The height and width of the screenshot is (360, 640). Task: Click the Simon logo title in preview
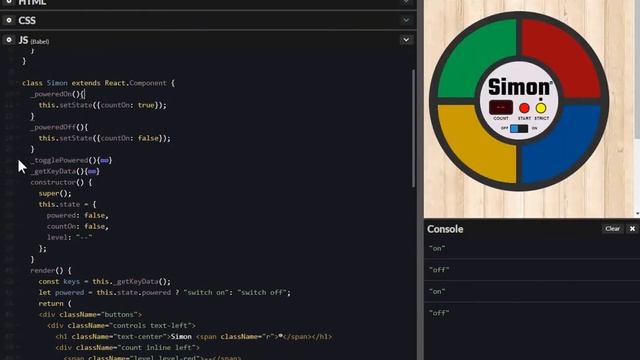tap(520, 87)
